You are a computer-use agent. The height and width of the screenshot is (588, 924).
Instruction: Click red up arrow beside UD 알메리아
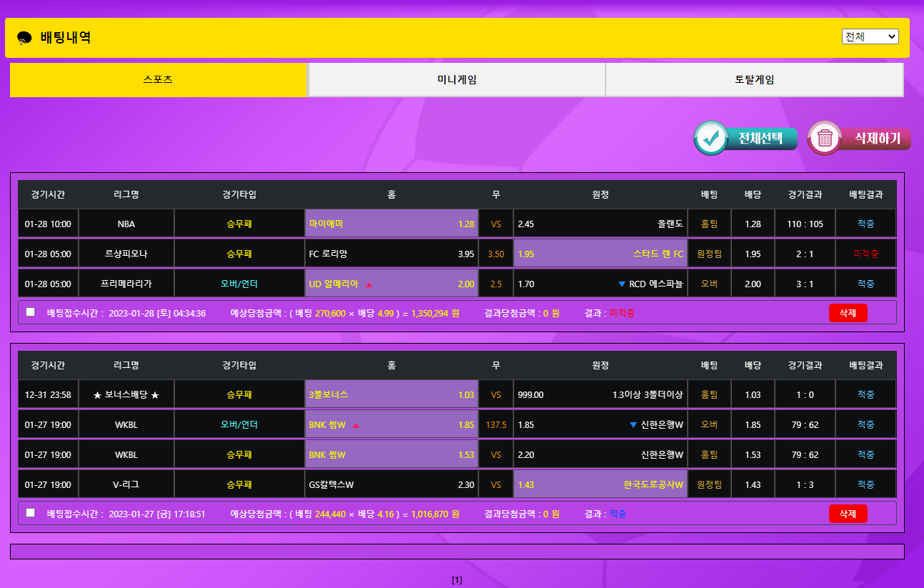[x=369, y=284]
